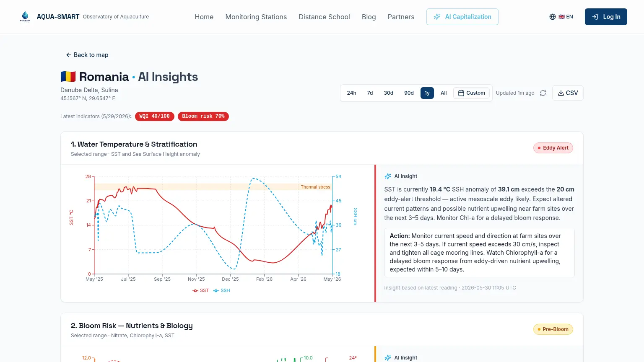Toggle SSH series in chart legend
Image resolution: width=644 pixels, height=362 pixels.
pos(221,290)
